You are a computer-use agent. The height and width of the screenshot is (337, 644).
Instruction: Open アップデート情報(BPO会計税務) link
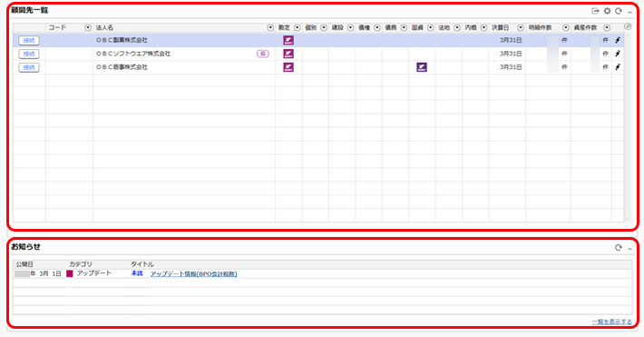pyautogui.click(x=193, y=274)
